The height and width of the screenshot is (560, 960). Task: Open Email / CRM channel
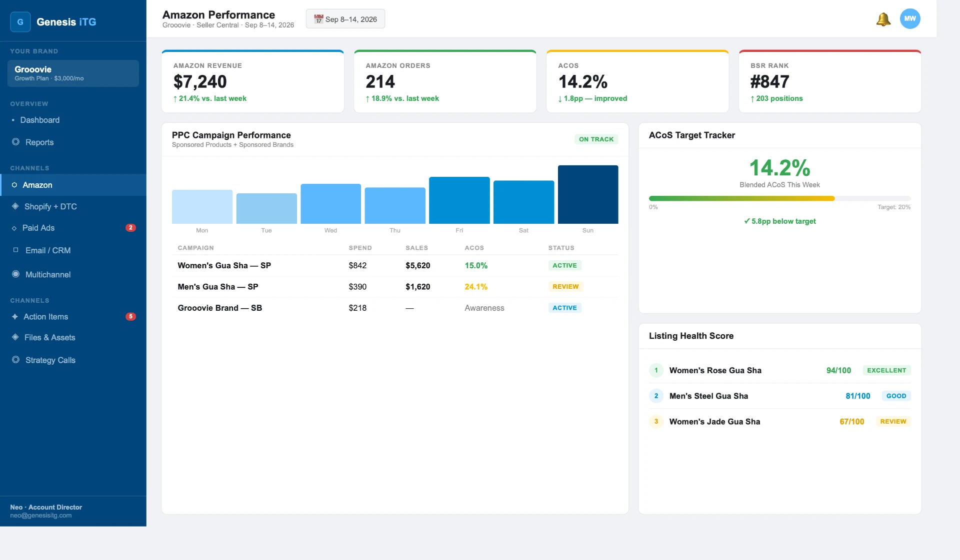click(x=73, y=250)
